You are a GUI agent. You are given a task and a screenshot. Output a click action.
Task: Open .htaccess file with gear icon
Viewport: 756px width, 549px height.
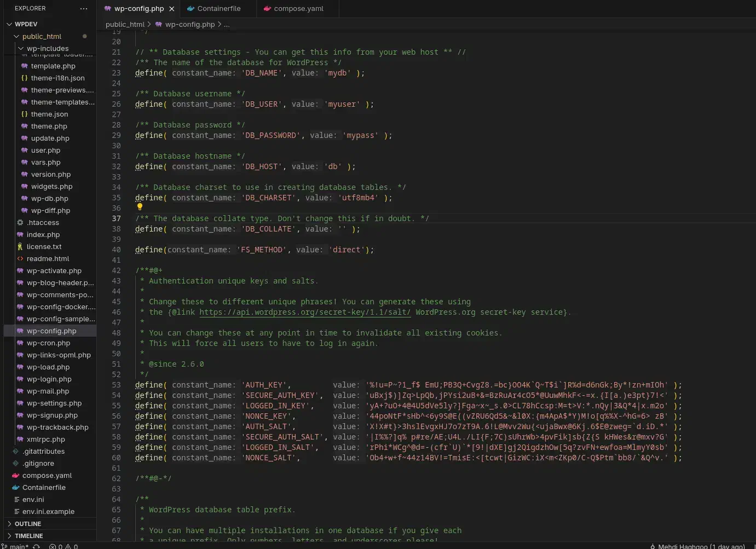(x=43, y=223)
